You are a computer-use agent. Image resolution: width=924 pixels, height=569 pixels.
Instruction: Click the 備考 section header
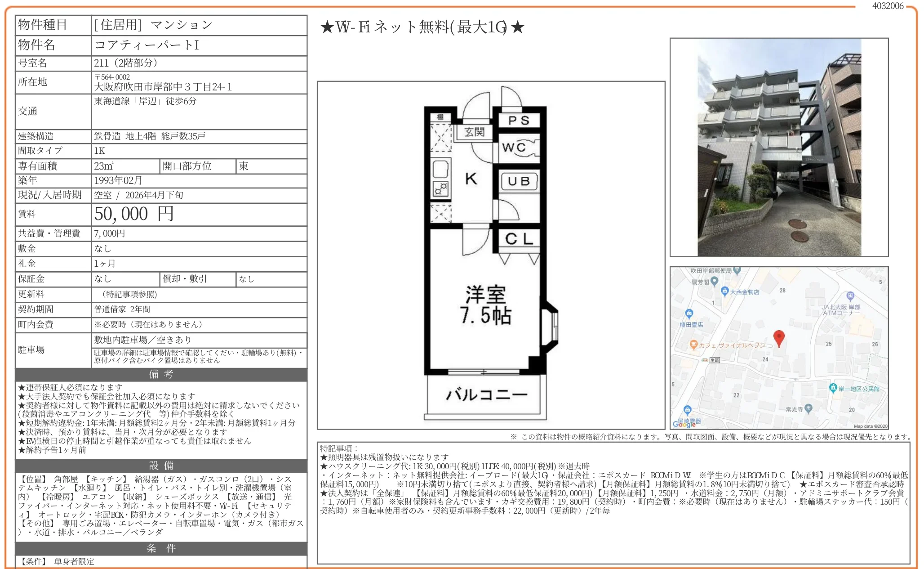161,374
